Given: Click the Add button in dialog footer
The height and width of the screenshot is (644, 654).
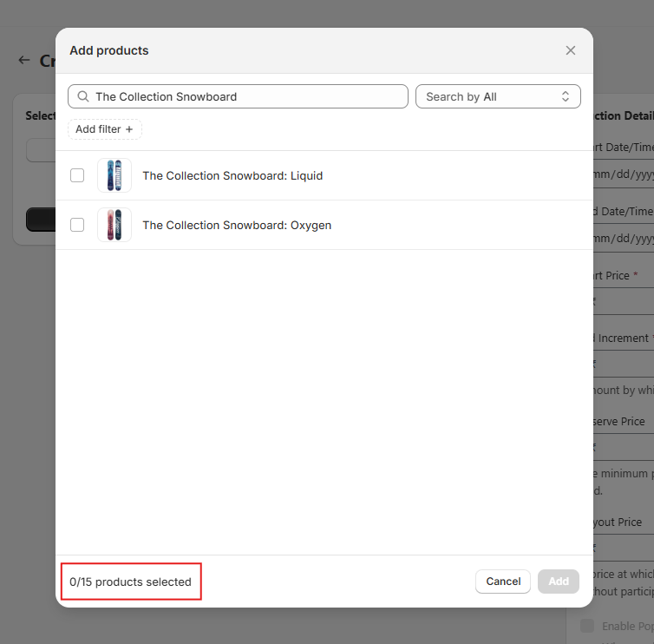Looking at the screenshot, I should (559, 582).
